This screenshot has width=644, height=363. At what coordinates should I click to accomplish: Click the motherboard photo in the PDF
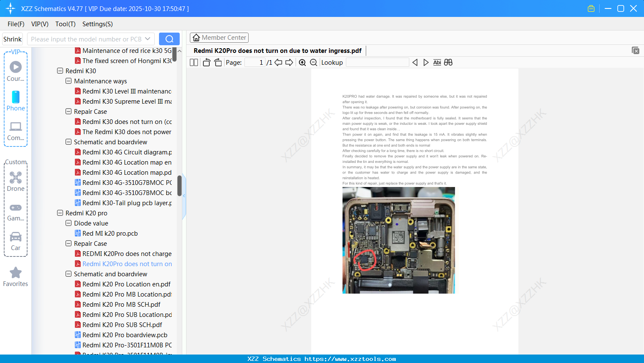click(399, 240)
